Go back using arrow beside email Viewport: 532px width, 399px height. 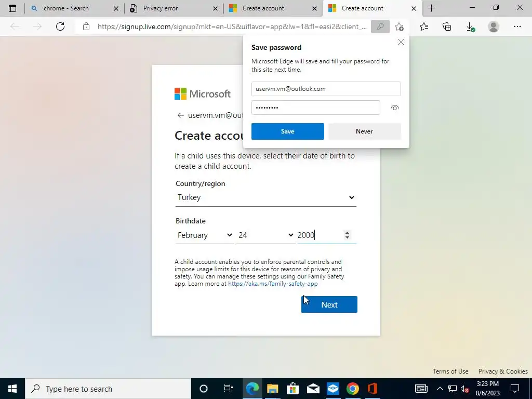pos(180,115)
